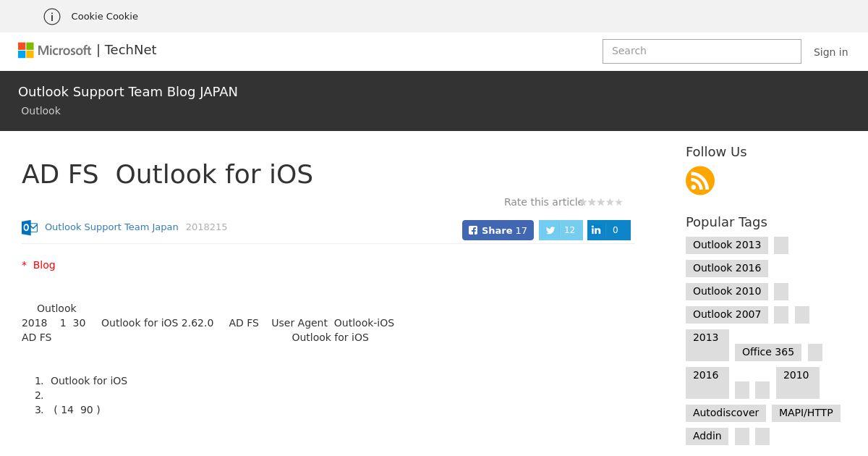Screen dimensions: 868x456
Task: Click list item ( 14 90 )
Action: pyautogui.click(x=77, y=410)
